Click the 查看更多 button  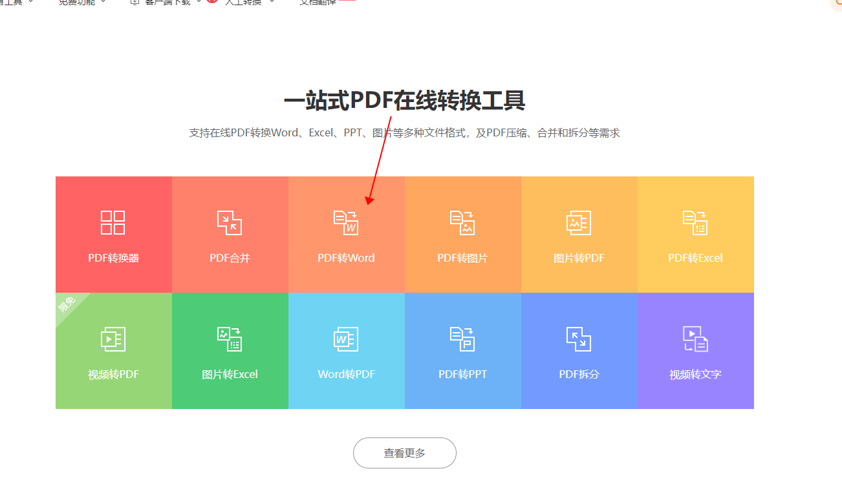click(x=405, y=453)
